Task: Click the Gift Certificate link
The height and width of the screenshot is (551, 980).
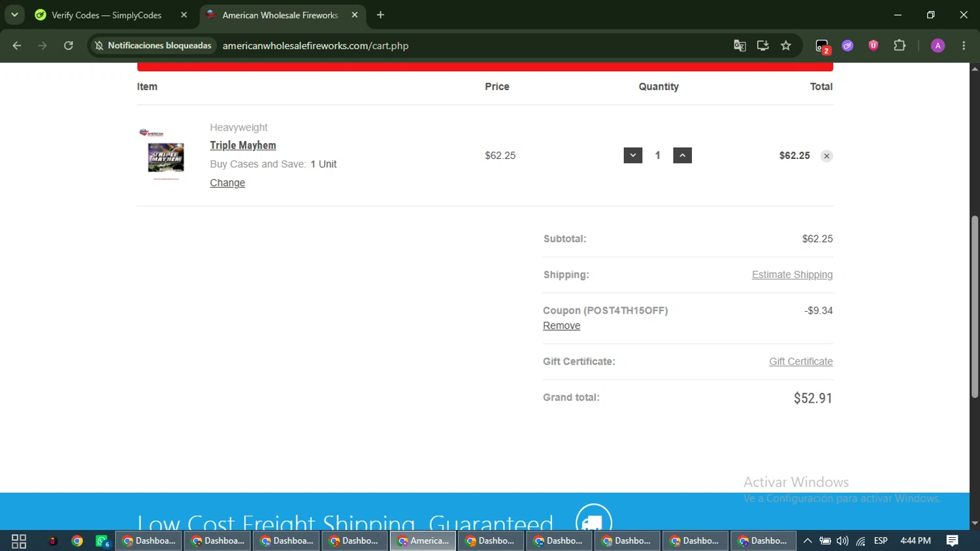Action: coord(801,361)
